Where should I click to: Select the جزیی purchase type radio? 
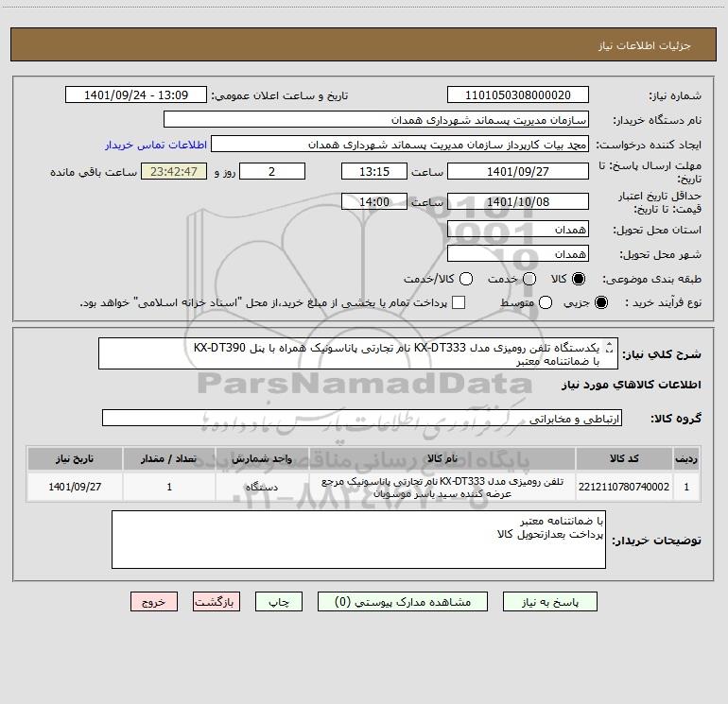(600, 302)
